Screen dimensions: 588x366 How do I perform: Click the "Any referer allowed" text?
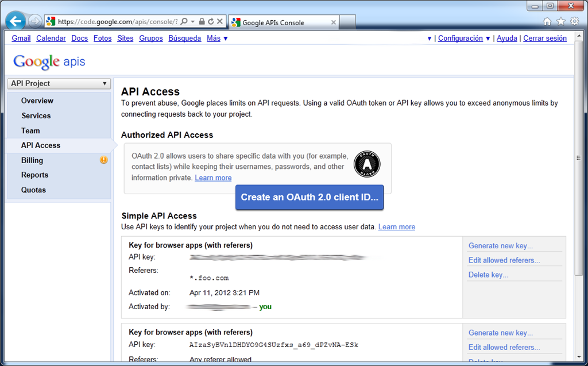point(220,360)
